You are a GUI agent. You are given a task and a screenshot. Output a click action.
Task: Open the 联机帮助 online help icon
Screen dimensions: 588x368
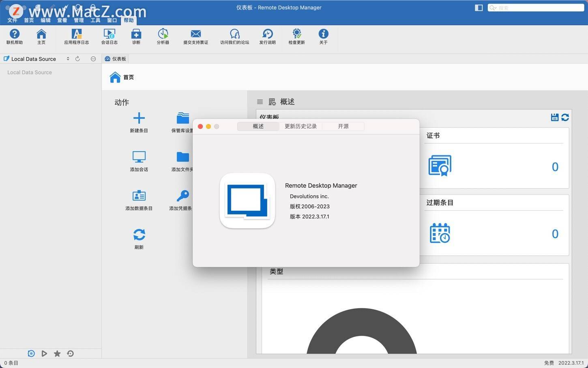coord(15,34)
